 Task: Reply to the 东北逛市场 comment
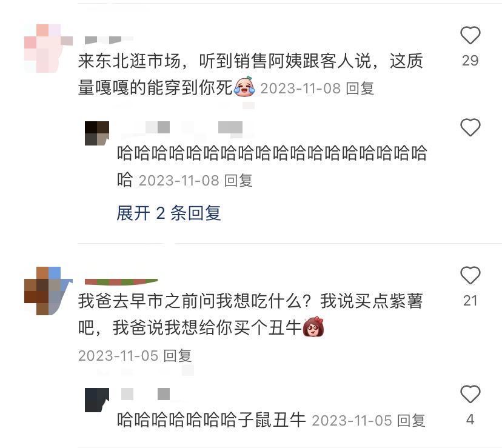click(x=360, y=89)
